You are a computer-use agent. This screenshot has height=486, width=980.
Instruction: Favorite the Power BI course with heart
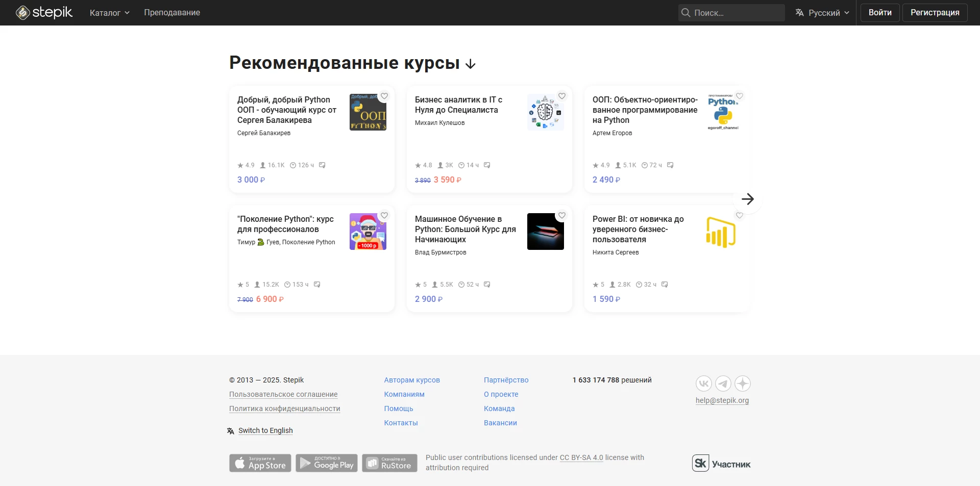coord(740,215)
